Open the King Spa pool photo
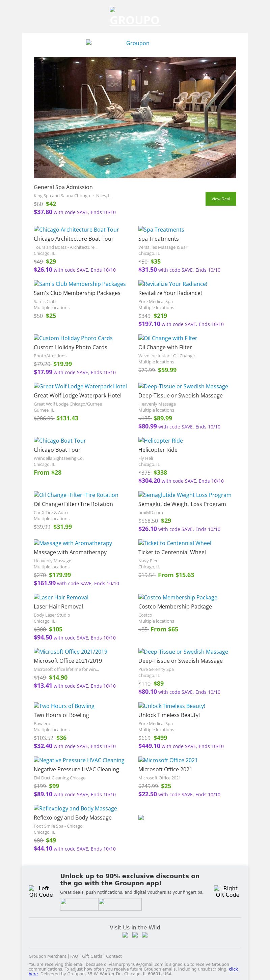The image size is (270, 980). point(135,118)
